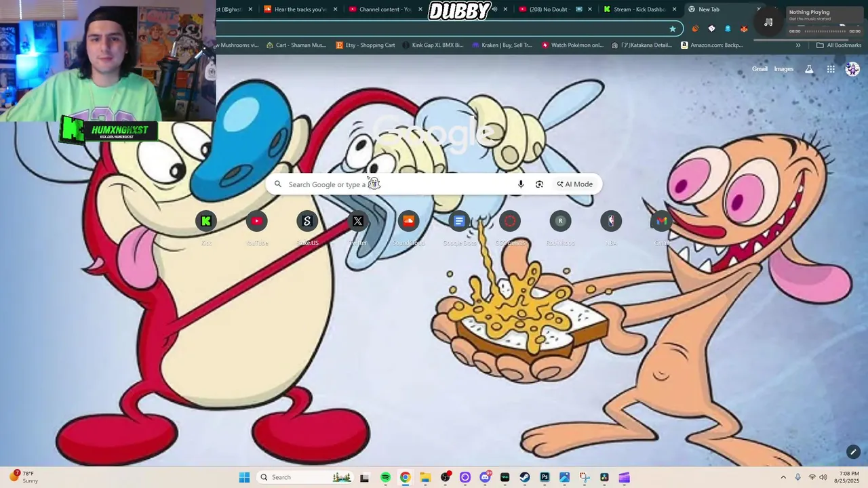Open Search Labs flask icon
Screen dimensions: 868x488
(x=809, y=69)
